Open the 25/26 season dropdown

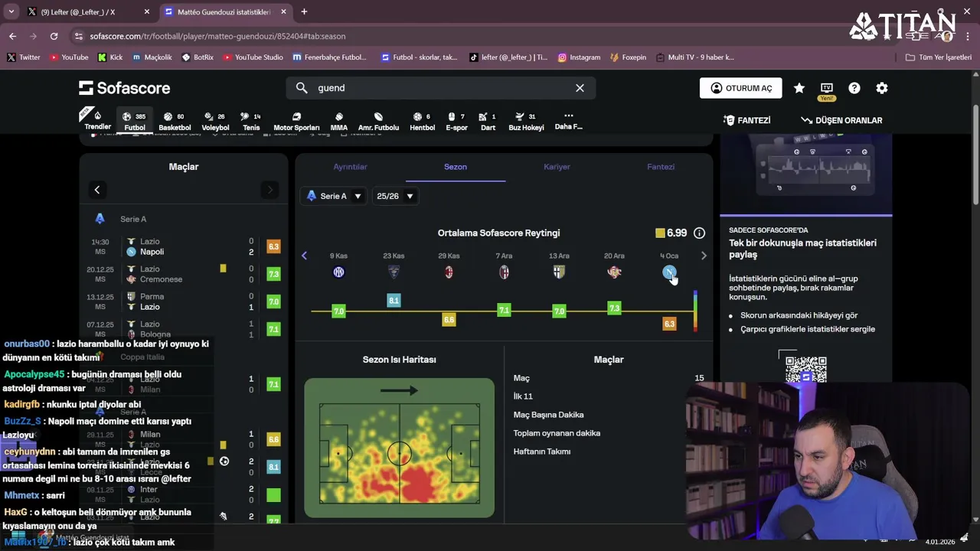click(395, 196)
